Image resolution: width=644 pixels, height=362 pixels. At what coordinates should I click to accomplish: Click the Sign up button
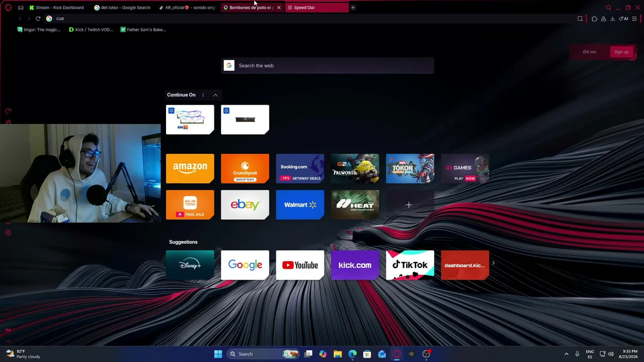click(x=621, y=52)
